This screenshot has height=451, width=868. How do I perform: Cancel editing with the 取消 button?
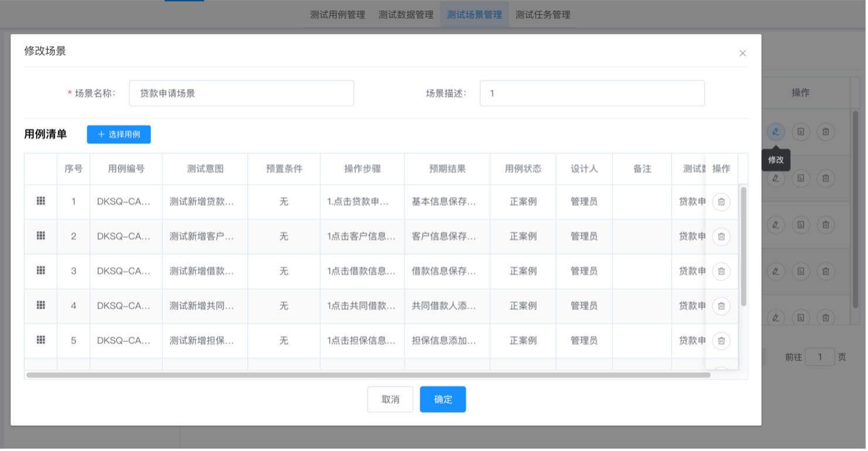(390, 399)
